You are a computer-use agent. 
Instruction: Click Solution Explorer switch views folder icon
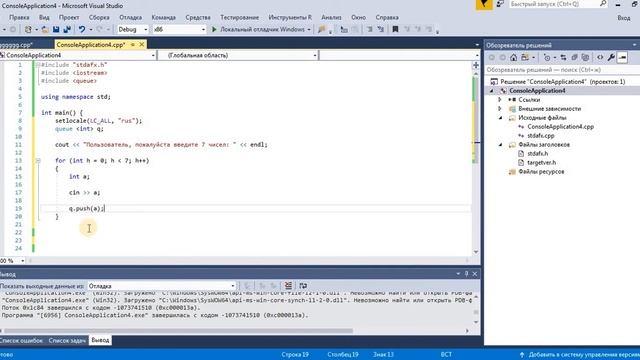[x=525, y=58]
